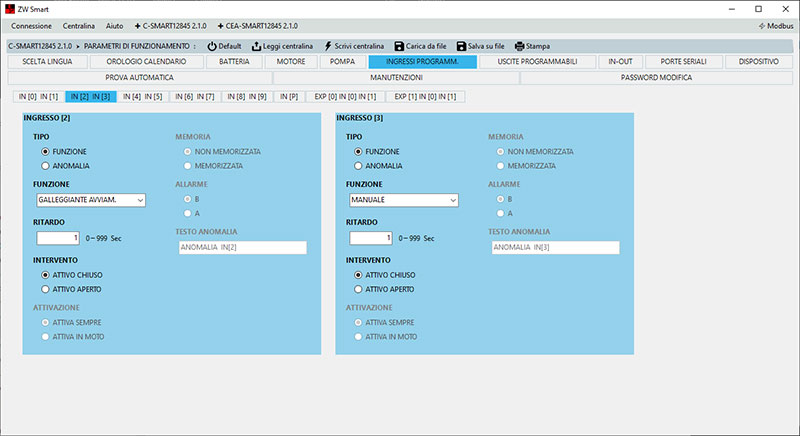Open the PASSWORD MODIFICA section
The width and height of the screenshot is (800, 436).
[656, 77]
